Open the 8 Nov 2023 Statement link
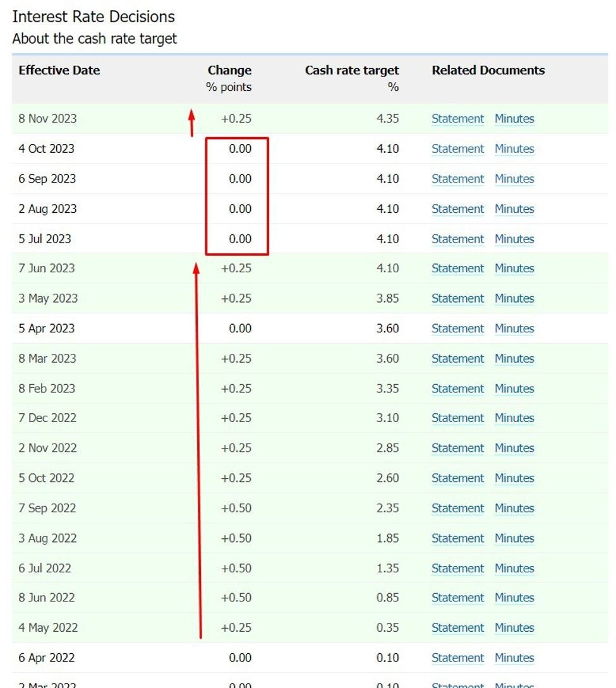 click(x=457, y=119)
